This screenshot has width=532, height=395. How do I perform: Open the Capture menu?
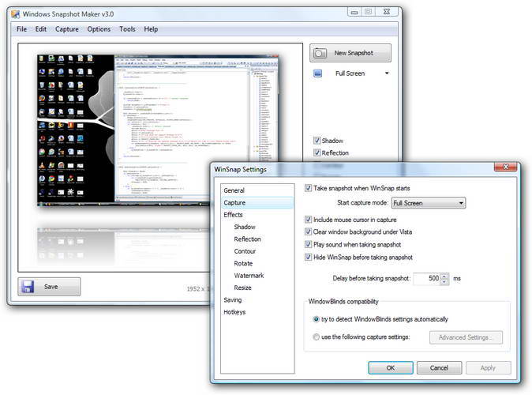click(67, 29)
